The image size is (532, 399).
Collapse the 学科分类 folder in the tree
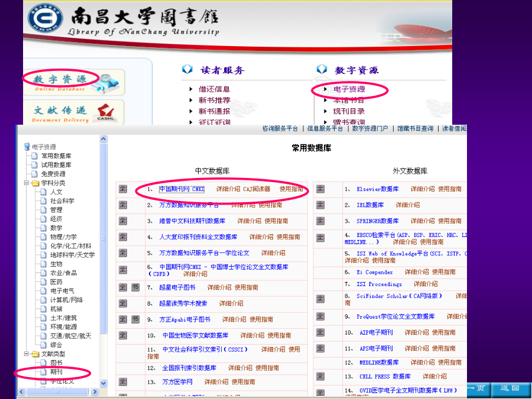click(x=26, y=183)
